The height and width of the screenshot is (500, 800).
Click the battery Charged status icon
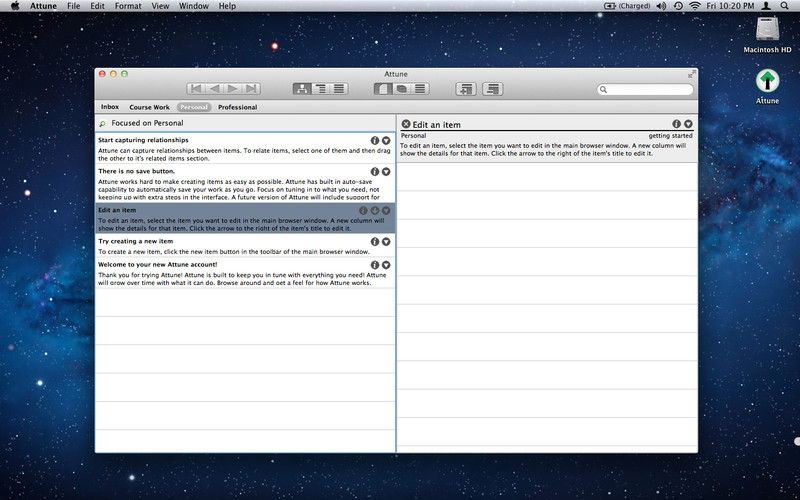point(627,6)
